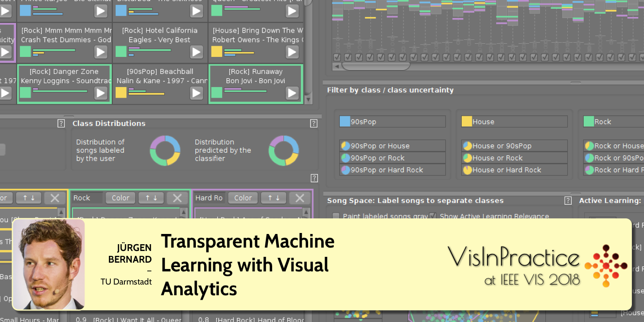Toggle Show Active Learning Relevance checkbox
The image size is (644, 322).
click(433, 216)
